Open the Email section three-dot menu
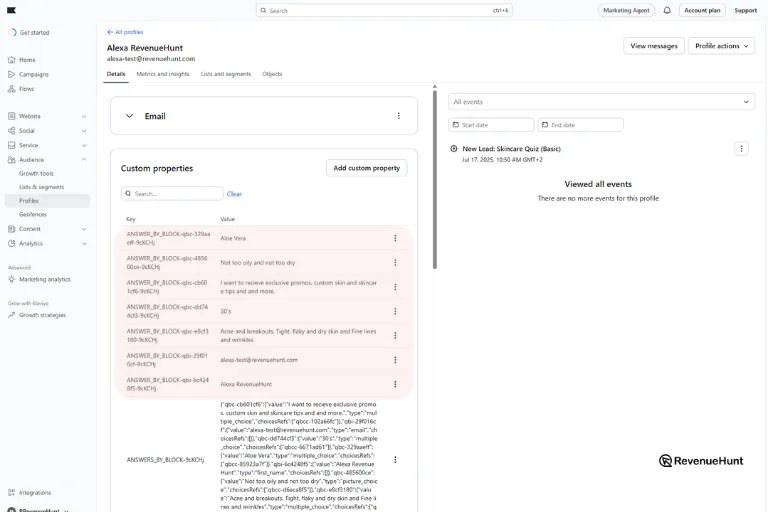This screenshot has height=512, width=768. point(398,116)
